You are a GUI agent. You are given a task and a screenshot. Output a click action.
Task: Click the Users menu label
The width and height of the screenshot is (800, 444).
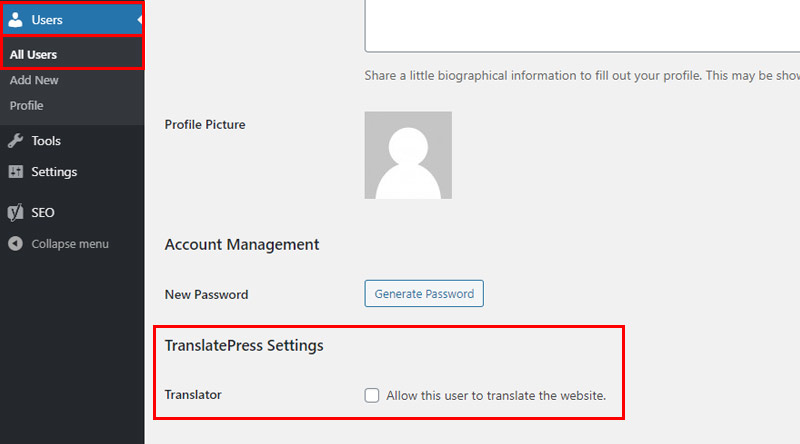pos(47,20)
